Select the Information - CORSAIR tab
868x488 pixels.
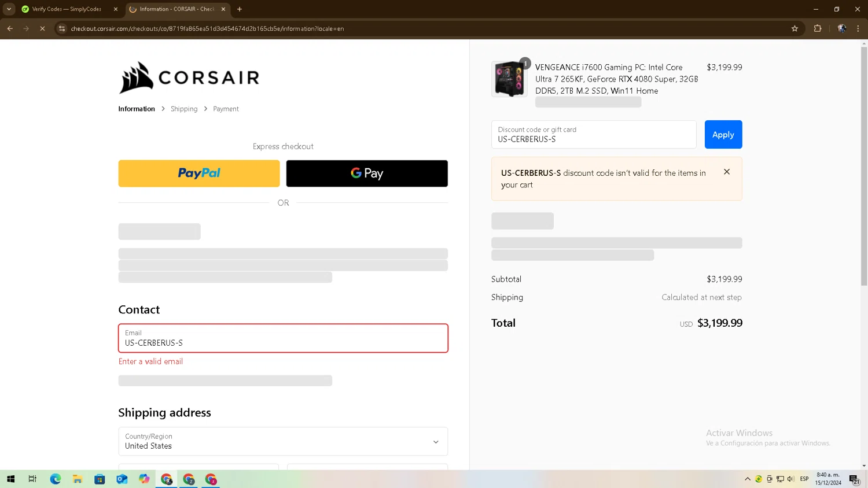177,9
